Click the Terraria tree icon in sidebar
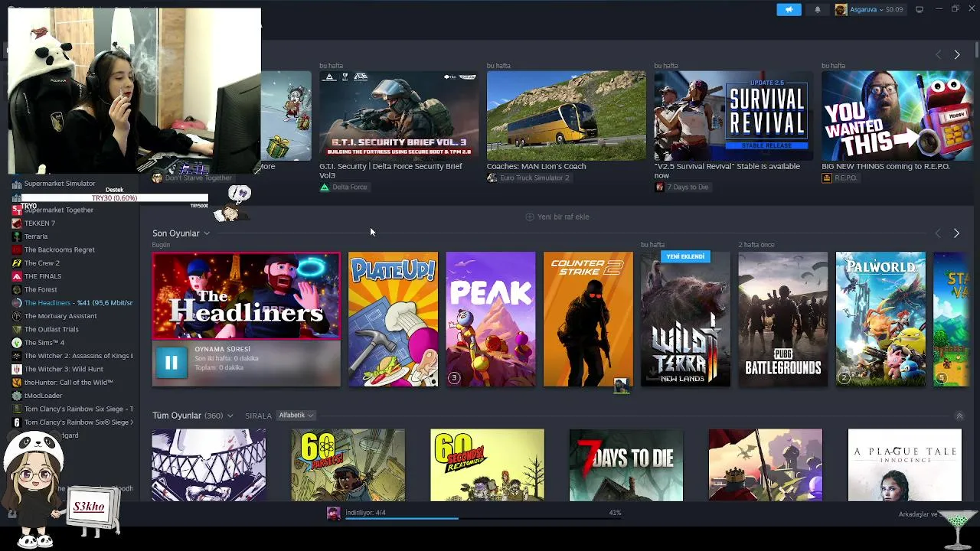980x551 pixels. (17, 236)
